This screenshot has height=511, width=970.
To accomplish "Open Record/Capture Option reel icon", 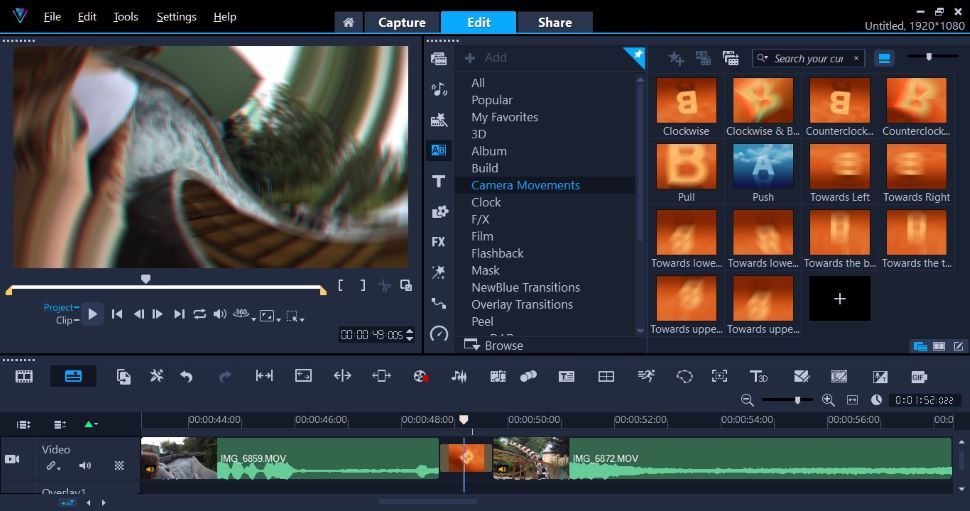I will [x=421, y=376].
